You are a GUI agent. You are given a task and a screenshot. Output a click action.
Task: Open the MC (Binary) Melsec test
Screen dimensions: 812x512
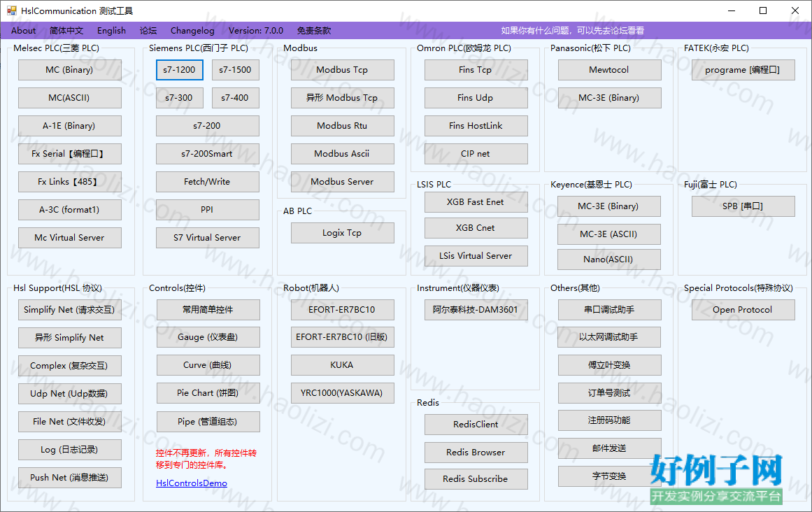(x=70, y=70)
